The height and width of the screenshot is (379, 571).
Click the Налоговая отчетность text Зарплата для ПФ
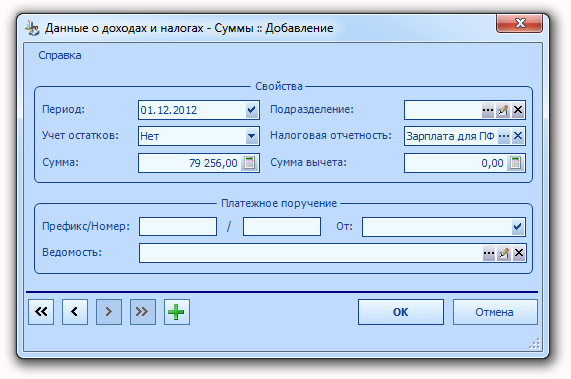pos(450,136)
